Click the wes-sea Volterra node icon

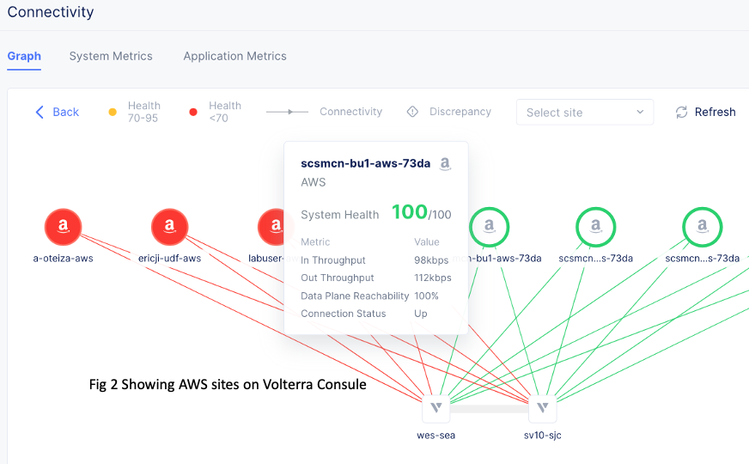click(436, 408)
